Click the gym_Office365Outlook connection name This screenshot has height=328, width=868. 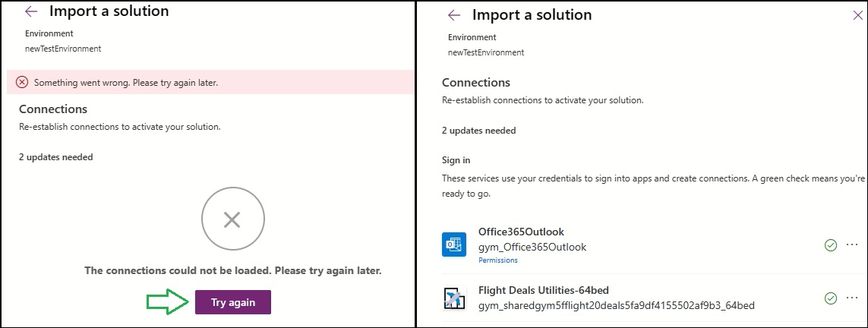coord(532,248)
